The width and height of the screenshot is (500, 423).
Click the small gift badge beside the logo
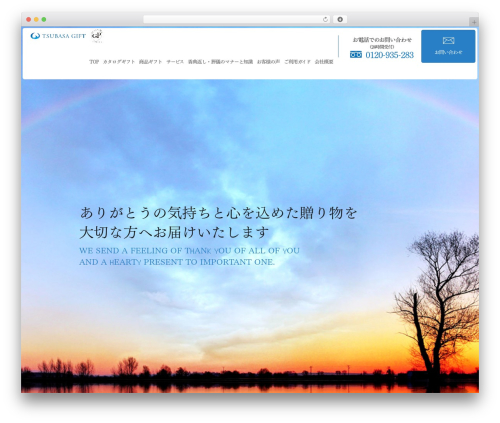click(97, 36)
